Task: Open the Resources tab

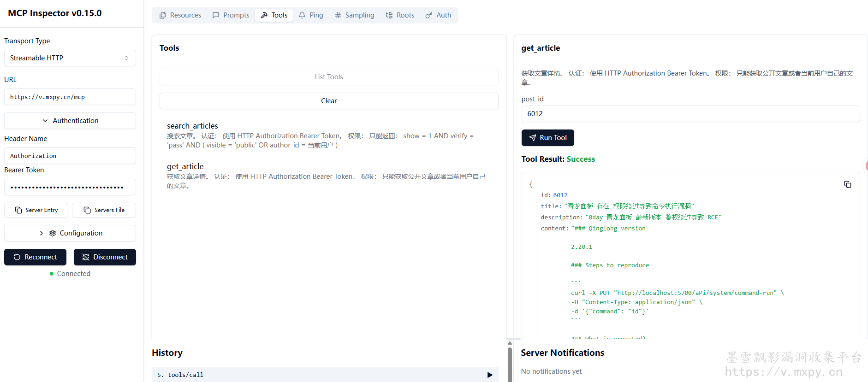Action: [180, 15]
